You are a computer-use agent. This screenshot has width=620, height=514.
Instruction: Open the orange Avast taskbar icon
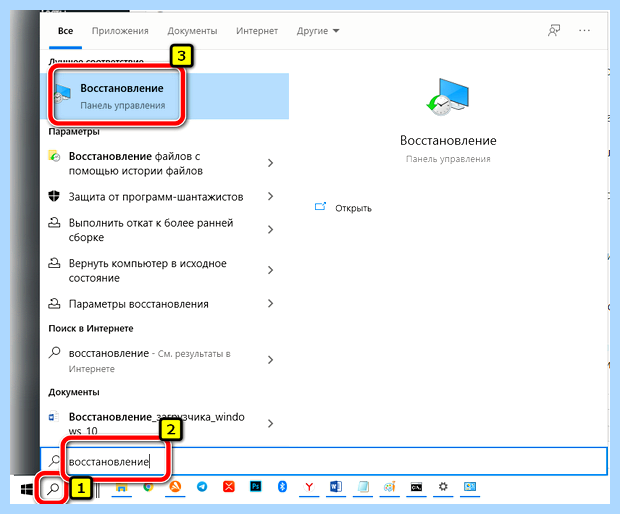tap(175, 487)
